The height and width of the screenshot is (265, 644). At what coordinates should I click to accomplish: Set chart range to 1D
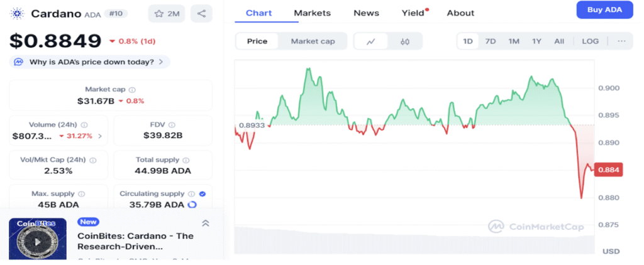click(x=468, y=41)
